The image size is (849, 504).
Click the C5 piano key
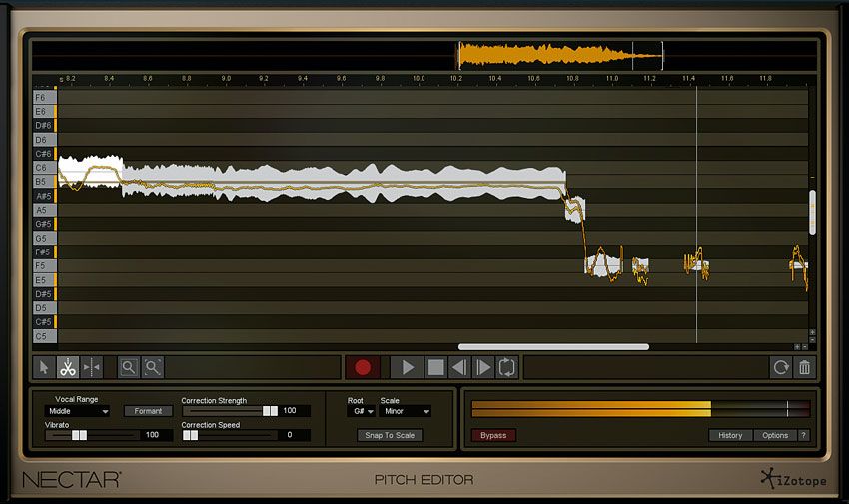(x=44, y=336)
